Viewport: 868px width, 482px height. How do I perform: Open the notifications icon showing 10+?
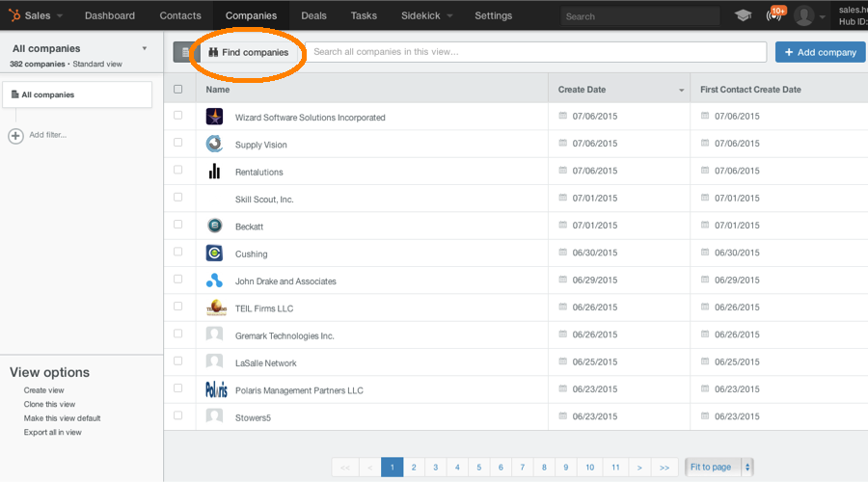pyautogui.click(x=775, y=14)
